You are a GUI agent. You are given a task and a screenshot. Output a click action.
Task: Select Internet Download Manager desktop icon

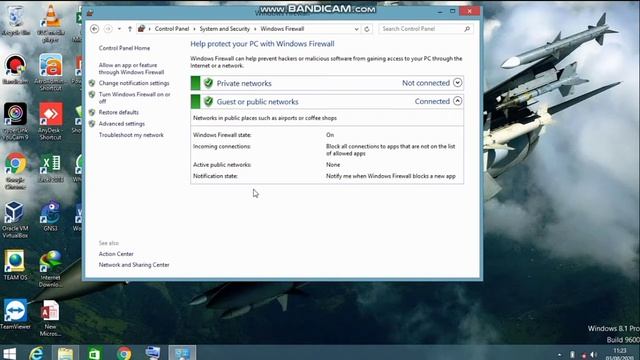coord(51,269)
